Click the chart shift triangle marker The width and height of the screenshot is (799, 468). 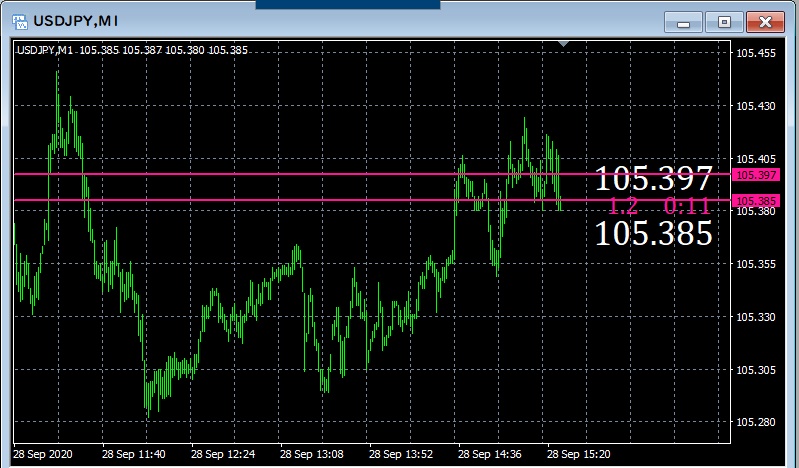tap(563, 44)
